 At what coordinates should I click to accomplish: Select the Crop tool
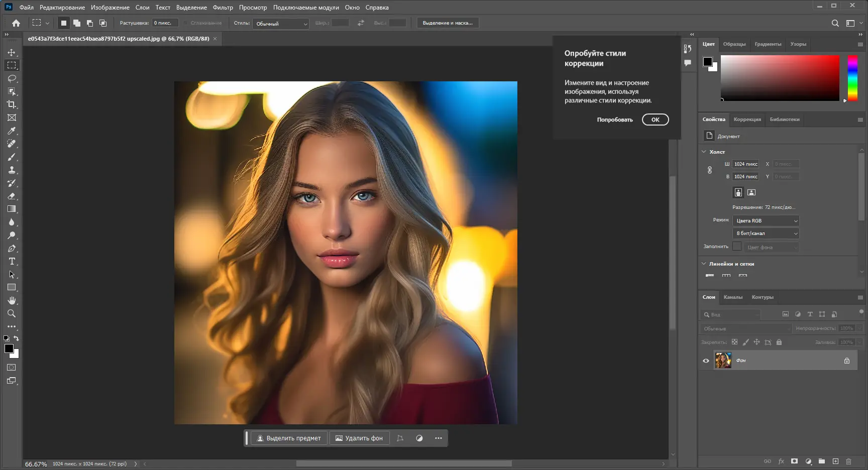[12, 104]
